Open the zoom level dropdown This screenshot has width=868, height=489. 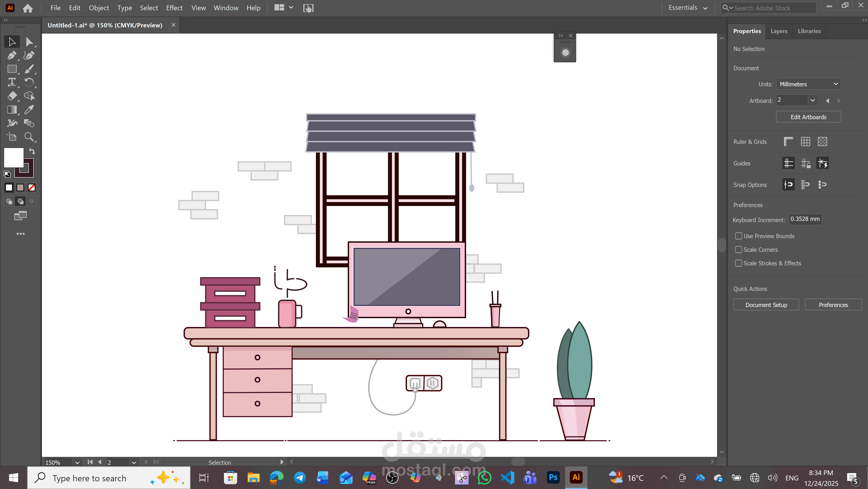pos(77,462)
